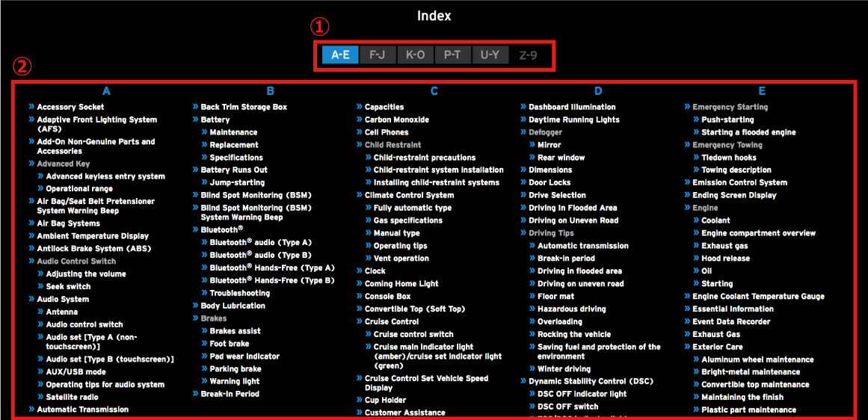Open Daytime Running Lights entry
The height and width of the screenshot is (420, 868).
(573, 120)
